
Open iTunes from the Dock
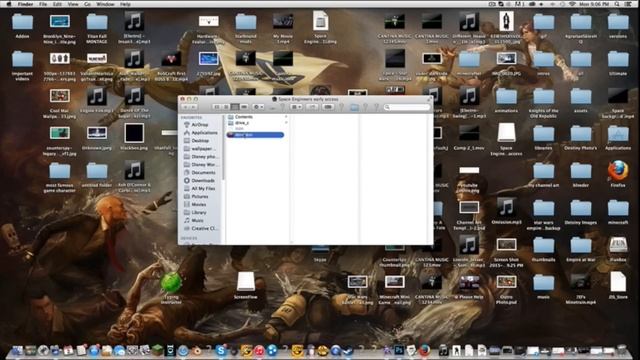(x=259, y=350)
